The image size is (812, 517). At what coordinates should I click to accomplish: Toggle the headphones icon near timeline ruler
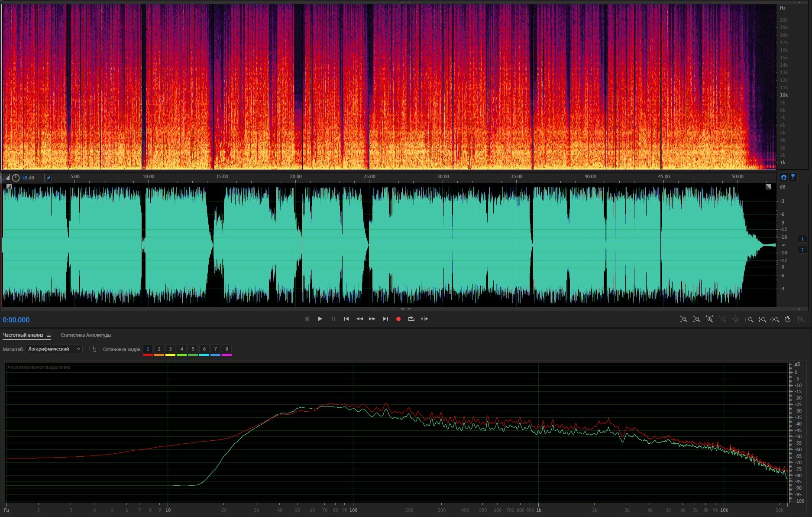pyautogui.click(x=783, y=177)
